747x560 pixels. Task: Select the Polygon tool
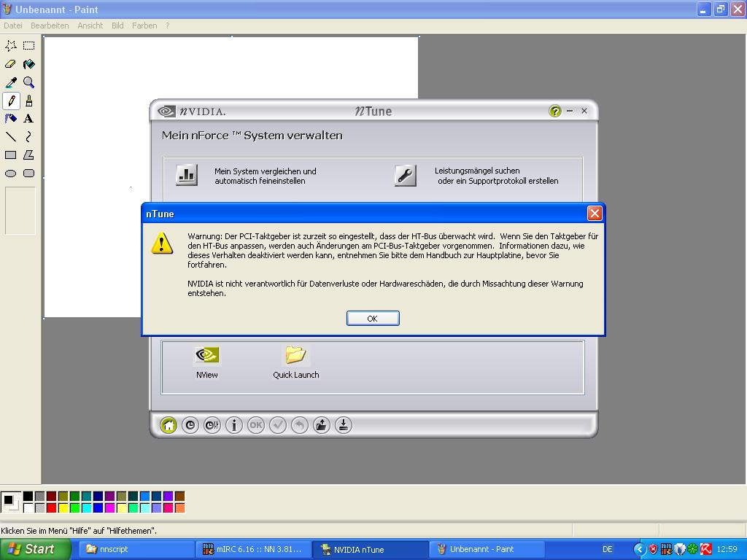click(29, 155)
